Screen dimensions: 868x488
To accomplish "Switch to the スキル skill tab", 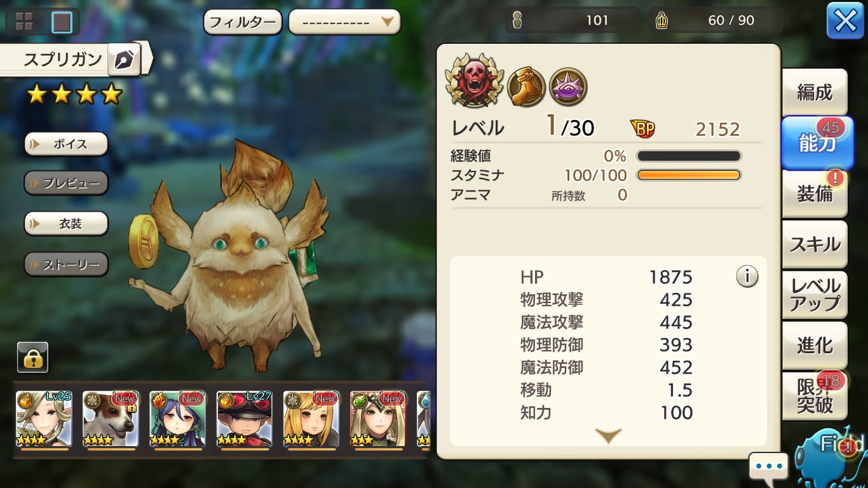I will pyautogui.click(x=815, y=244).
